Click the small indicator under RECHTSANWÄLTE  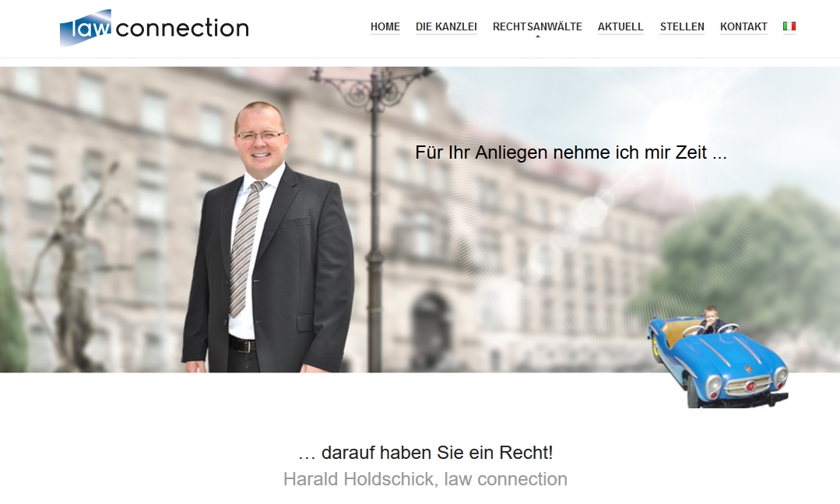(537, 37)
